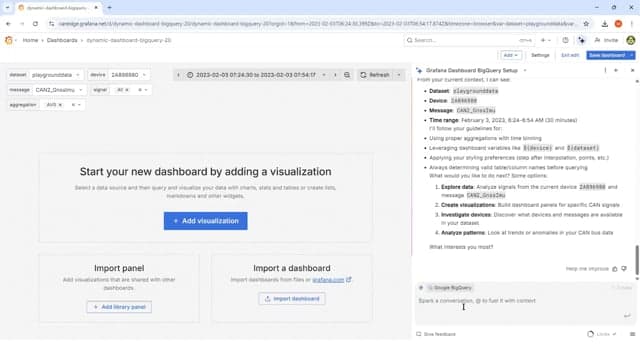Click the Add visualization button
This screenshot has height=360, width=640.
(206, 221)
